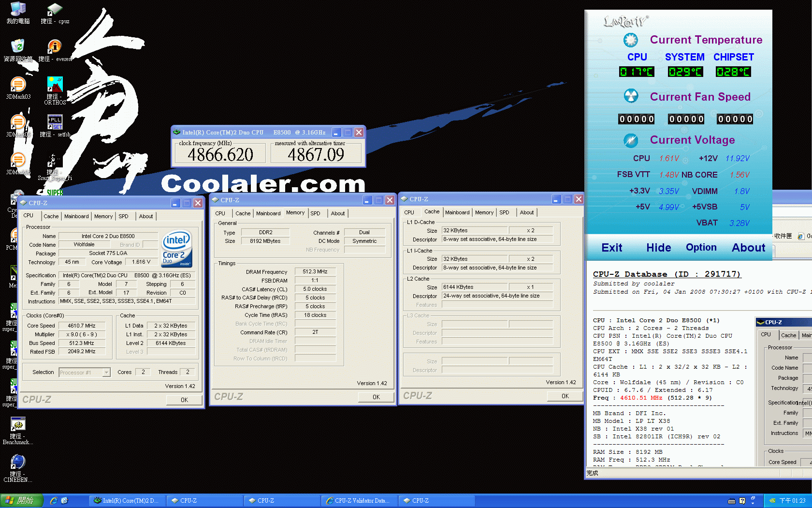Viewport: 812px width, 508px height.
Task: Click the Bus Speed 512.3 MHz field
Action: tap(81, 343)
